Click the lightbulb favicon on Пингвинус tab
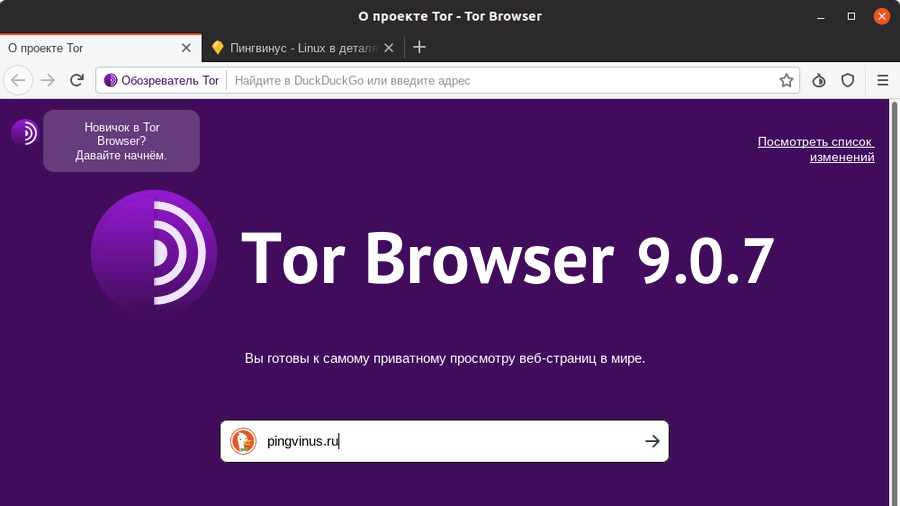This screenshot has height=506, width=900. pyautogui.click(x=218, y=48)
